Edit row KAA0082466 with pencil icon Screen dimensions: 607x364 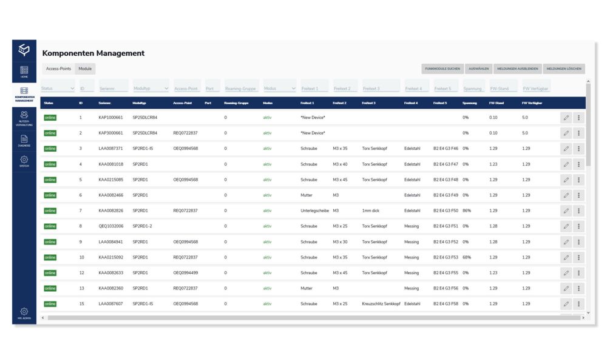pos(566,195)
